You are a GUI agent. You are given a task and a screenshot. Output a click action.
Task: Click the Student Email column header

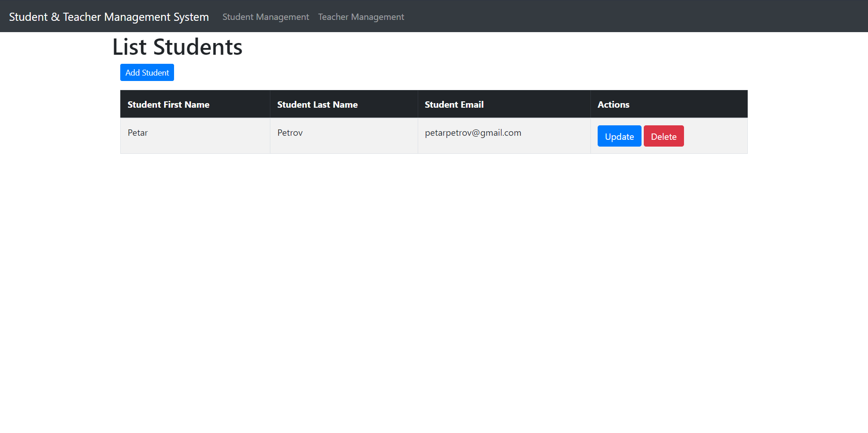pos(454,104)
